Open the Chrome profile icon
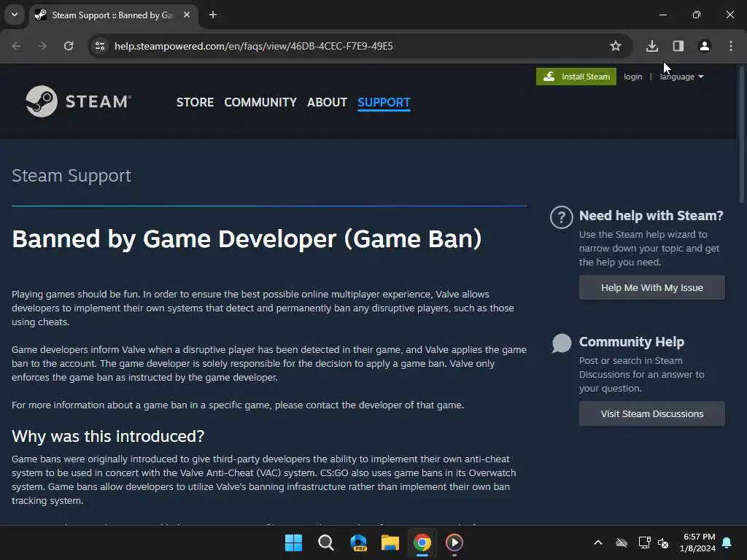The height and width of the screenshot is (560, 747). point(705,46)
